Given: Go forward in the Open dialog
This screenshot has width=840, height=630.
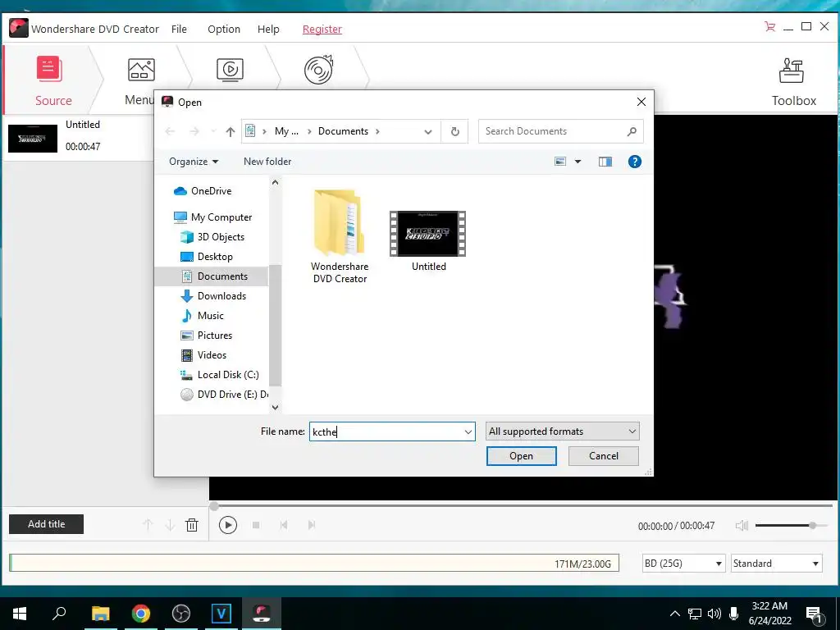Looking at the screenshot, I should [x=194, y=131].
